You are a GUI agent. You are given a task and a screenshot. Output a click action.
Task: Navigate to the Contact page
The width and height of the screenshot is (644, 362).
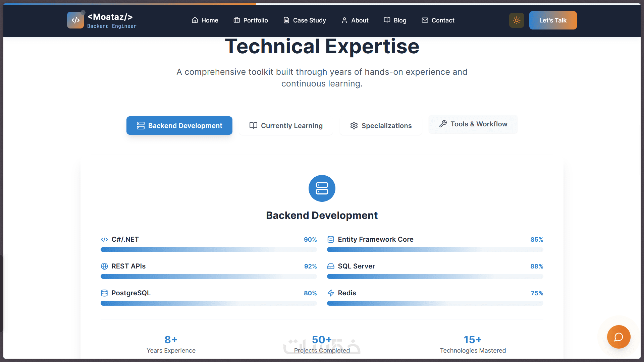[x=438, y=20]
